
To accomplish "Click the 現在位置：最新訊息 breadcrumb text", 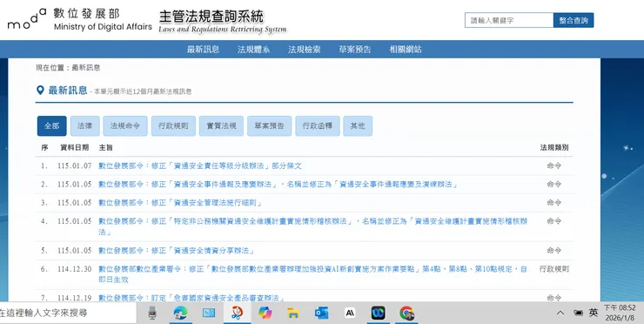I will pyautogui.click(x=68, y=68).
